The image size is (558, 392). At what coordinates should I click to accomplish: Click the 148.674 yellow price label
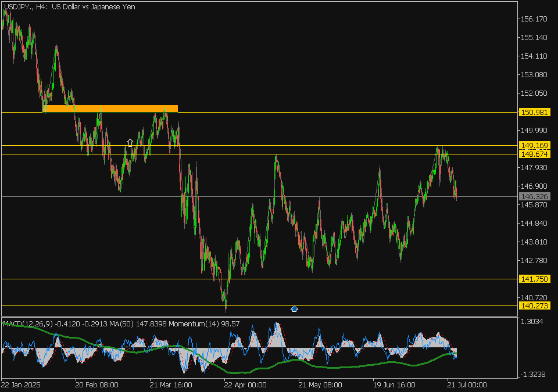535,154
